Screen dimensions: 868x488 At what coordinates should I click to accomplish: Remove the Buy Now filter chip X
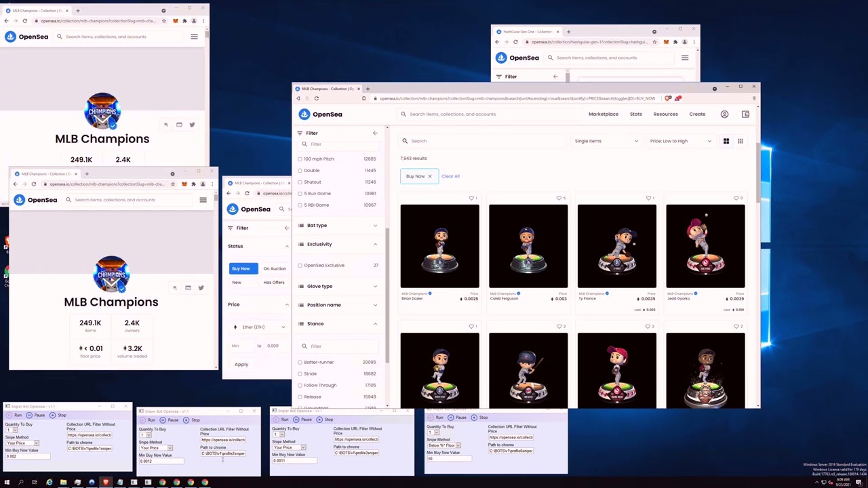click(x=429, y=176)
